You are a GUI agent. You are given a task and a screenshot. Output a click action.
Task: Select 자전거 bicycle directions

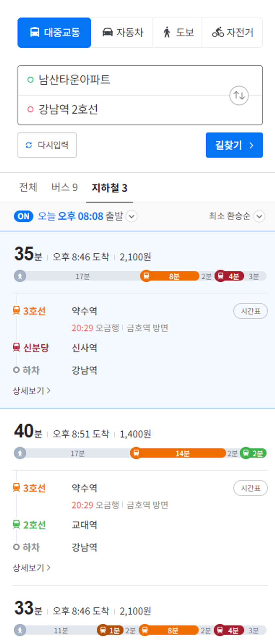click(x=232, y=33)
